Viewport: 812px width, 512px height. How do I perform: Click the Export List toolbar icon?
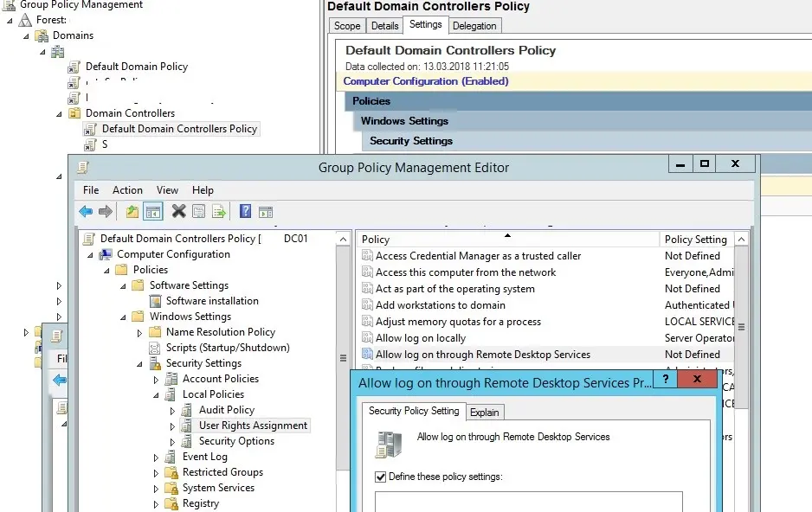coord(219,212)
